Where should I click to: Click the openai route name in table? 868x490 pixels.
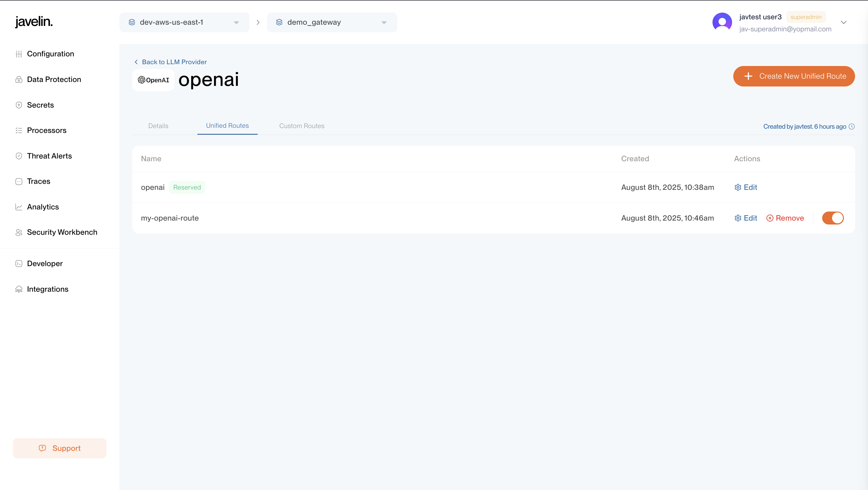point(153,187)
